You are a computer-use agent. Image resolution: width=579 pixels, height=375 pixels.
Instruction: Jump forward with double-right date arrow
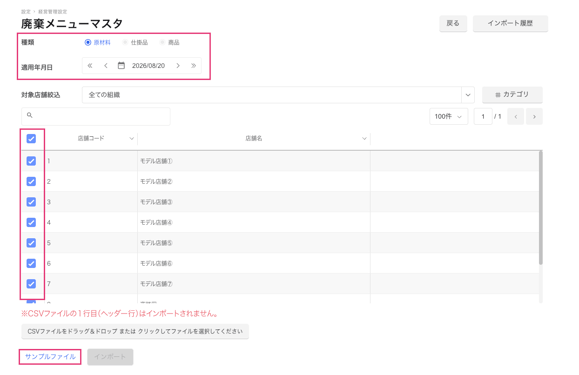(193, 66)
